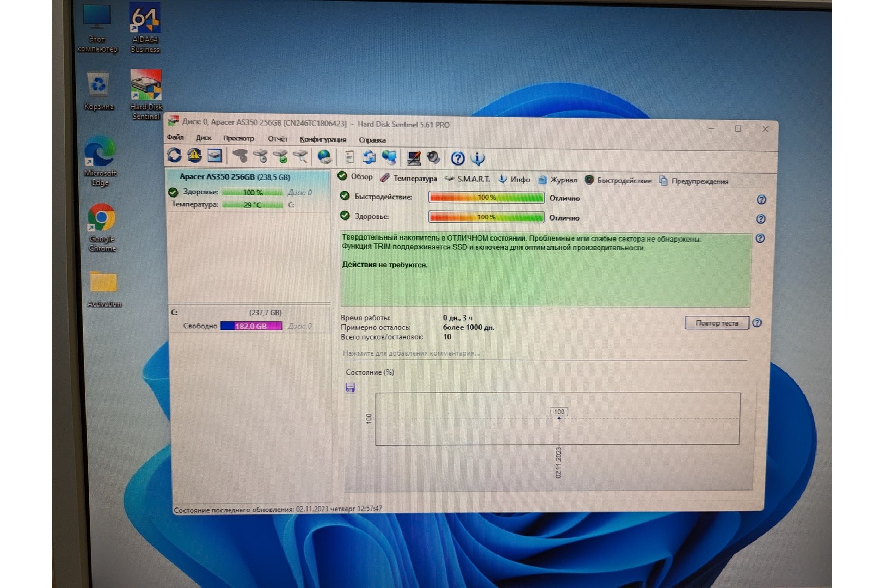This screenshot has height=588, width=884.
Task: Click the comment field Нажмите для добавления комментария
Action: pos(544,353)
